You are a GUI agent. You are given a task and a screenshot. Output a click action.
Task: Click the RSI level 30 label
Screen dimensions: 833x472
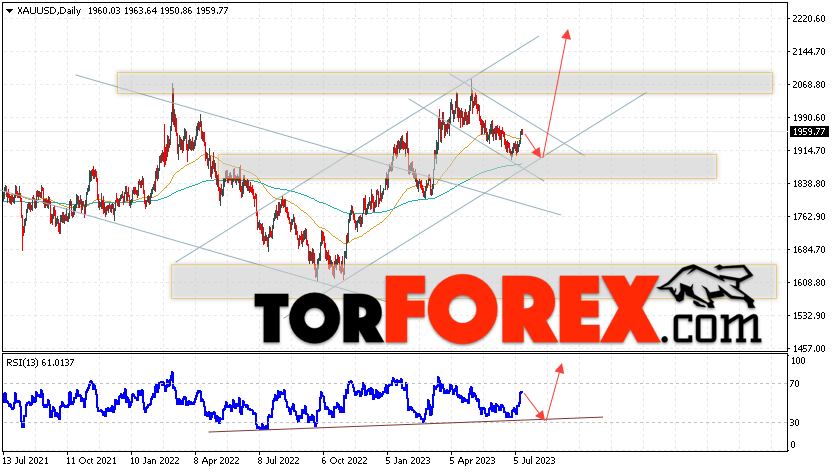[x=796, y=423]
